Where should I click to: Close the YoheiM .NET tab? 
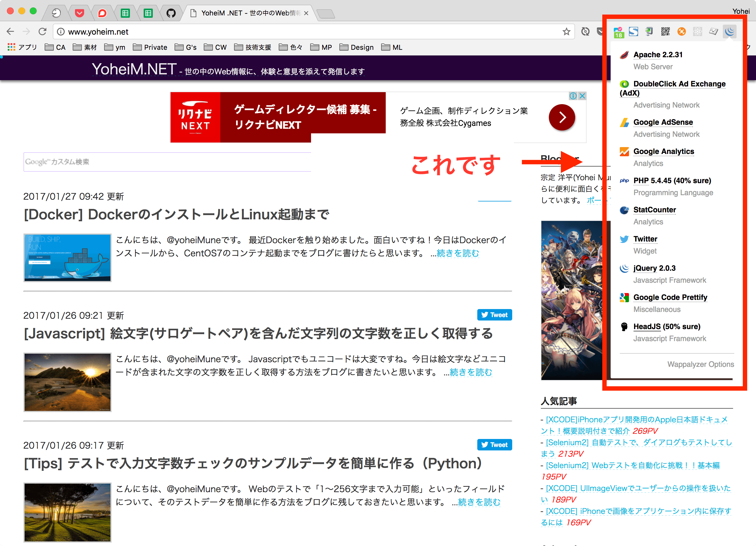tap(306, 13)
